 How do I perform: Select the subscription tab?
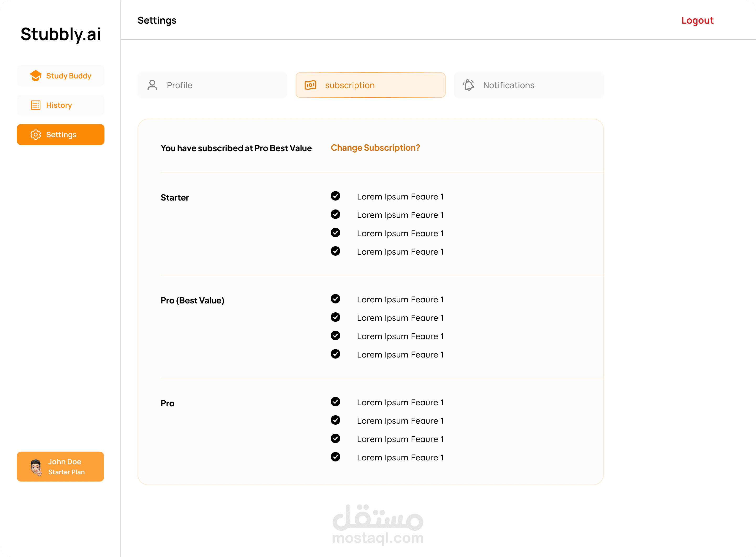371,85
